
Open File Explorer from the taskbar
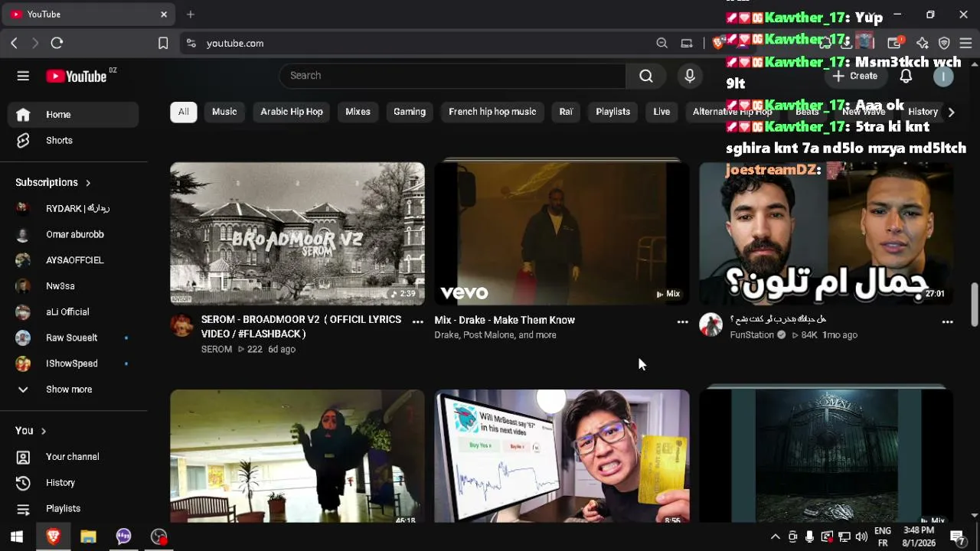(88, 536)
